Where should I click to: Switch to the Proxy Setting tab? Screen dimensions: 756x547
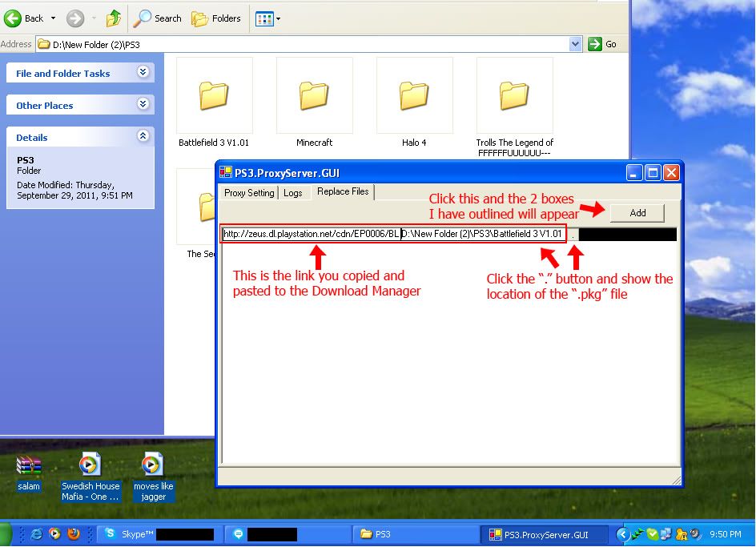click(x=249, y=193)
